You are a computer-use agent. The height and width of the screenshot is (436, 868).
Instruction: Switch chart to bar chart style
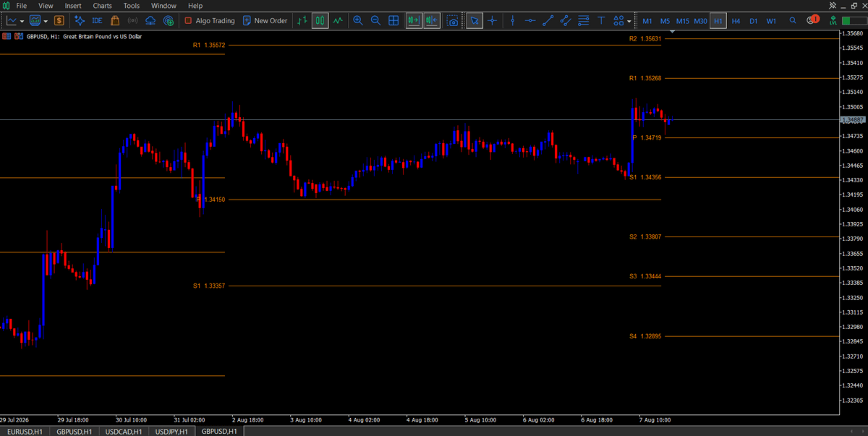pyautogui.click(x=302, y=21)
